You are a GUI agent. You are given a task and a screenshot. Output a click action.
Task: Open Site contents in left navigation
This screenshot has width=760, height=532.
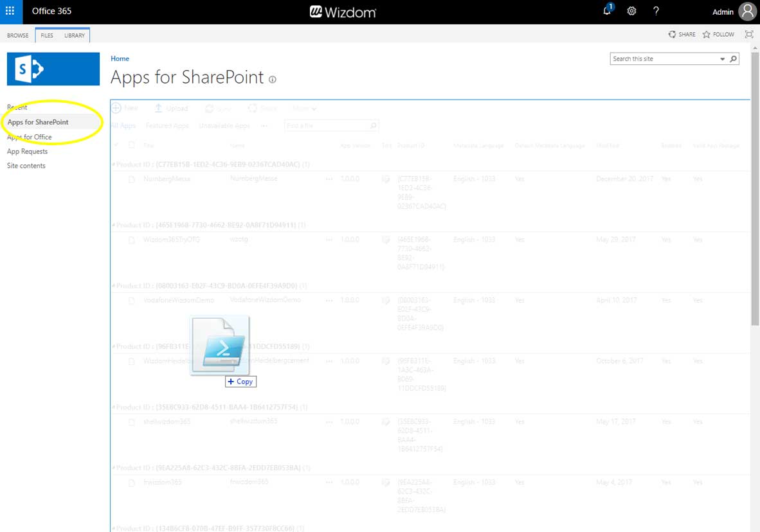coord(26,166)
